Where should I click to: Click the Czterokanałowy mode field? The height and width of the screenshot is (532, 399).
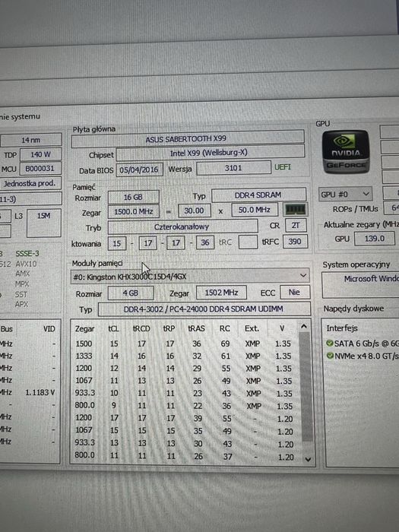pyautogui.click(x=182, y=226)
